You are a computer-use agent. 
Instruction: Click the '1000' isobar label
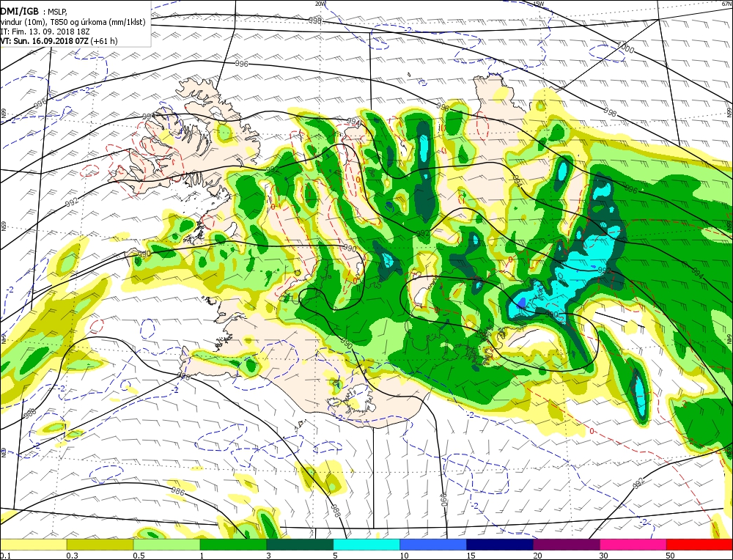coord(625,47)
